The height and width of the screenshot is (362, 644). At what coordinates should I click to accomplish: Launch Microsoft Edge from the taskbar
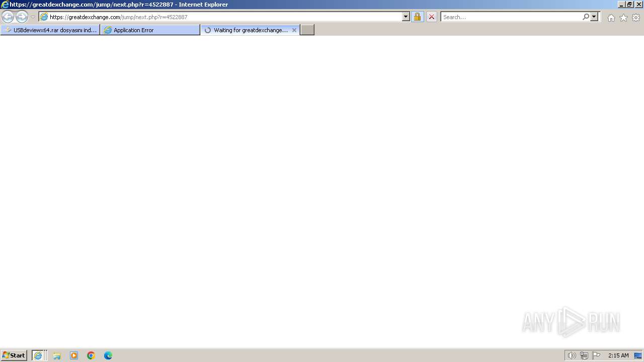click(108, 355)
